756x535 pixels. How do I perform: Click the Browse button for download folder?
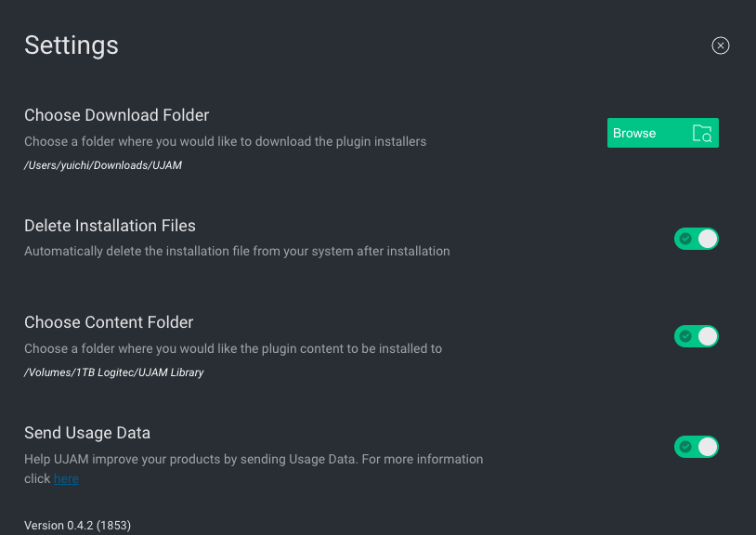tap(662, 133)
